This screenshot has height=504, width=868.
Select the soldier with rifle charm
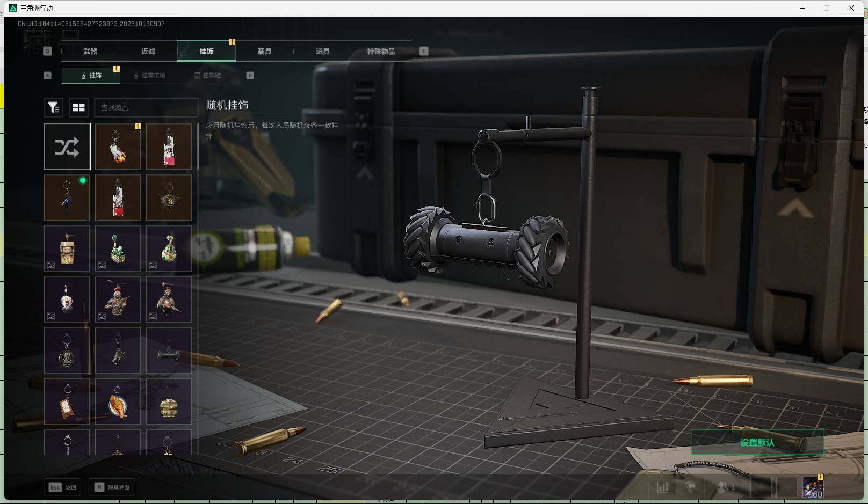[x=118, y=300]
